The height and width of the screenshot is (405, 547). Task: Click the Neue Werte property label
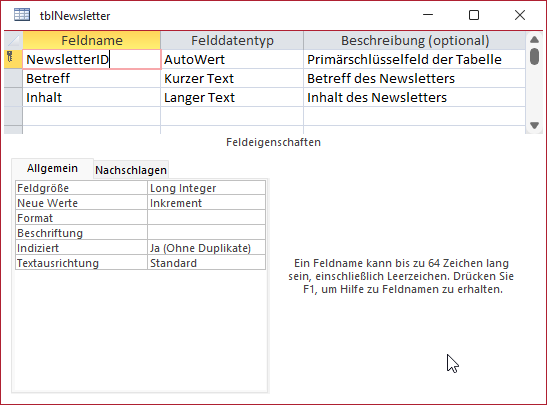pos(82,203)
